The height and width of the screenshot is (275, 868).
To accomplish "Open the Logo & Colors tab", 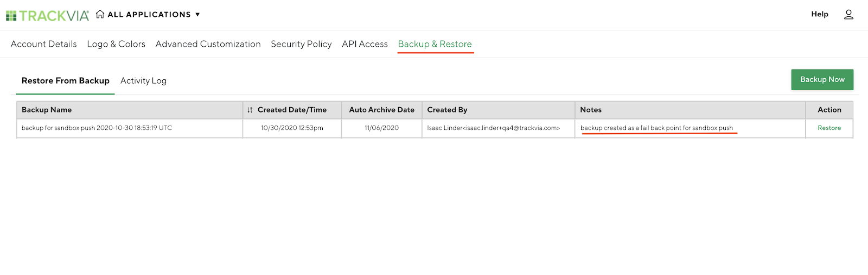I will (x=116, y=44).
